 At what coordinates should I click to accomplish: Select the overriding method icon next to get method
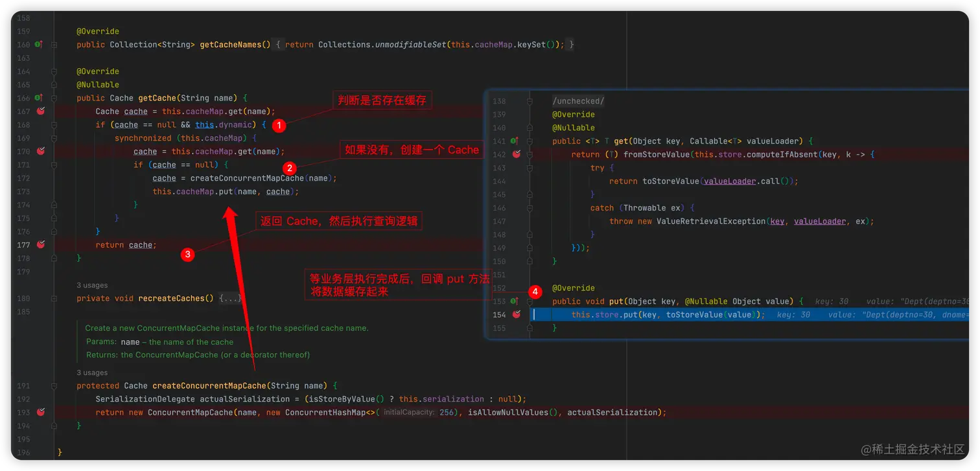point(514,141)
